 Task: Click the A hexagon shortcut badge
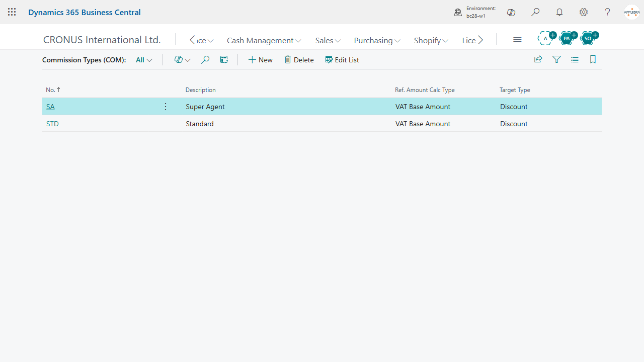click(x=546, y=38)
